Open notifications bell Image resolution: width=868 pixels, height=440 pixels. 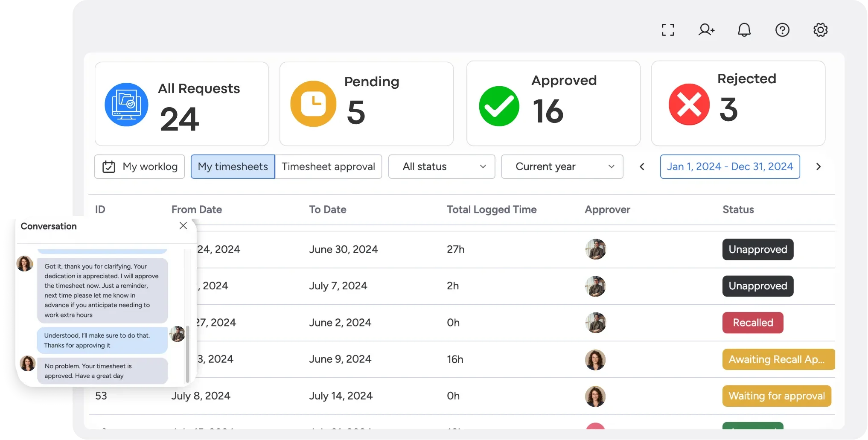point(744,30)
